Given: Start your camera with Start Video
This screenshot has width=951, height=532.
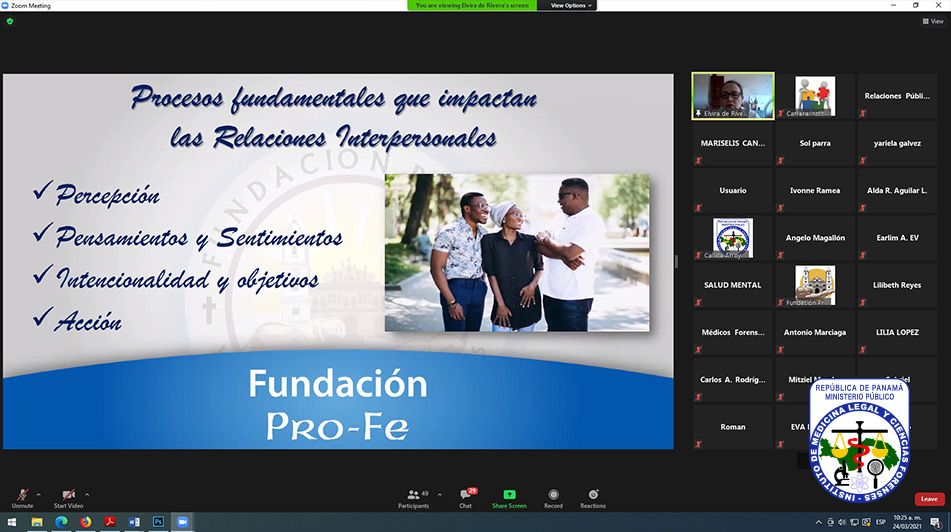Looking at the screenshot, I should coord(69,499).
